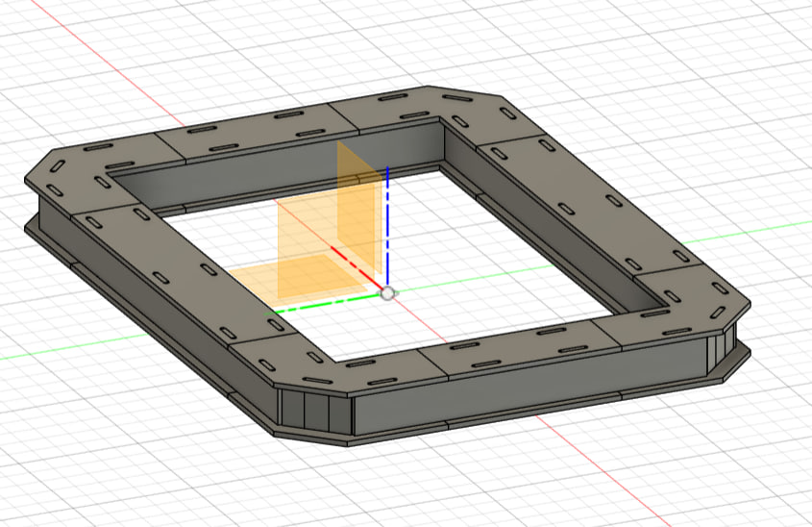Select the thick red dashed origin axis
The image size is (812, 527).
[x=357, y=268]
